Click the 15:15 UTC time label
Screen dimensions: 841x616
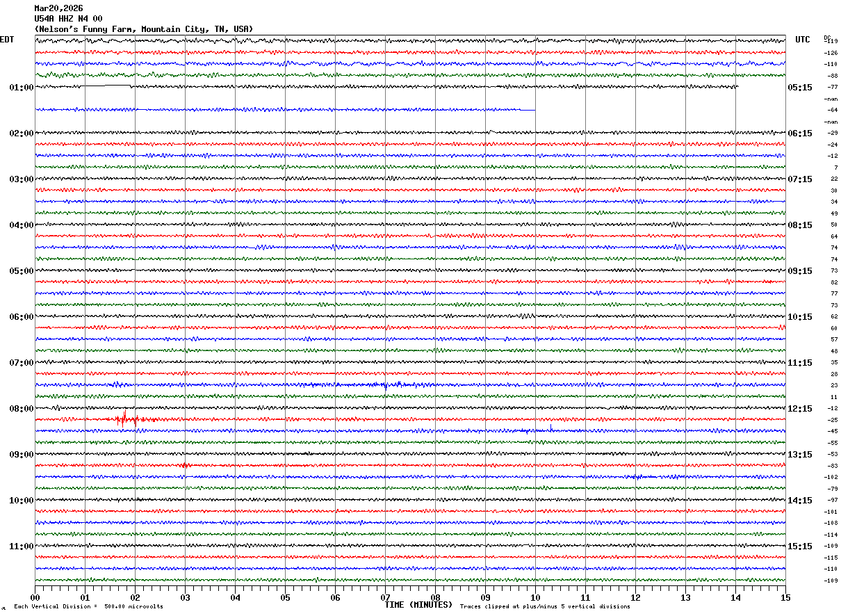(800, 546)
